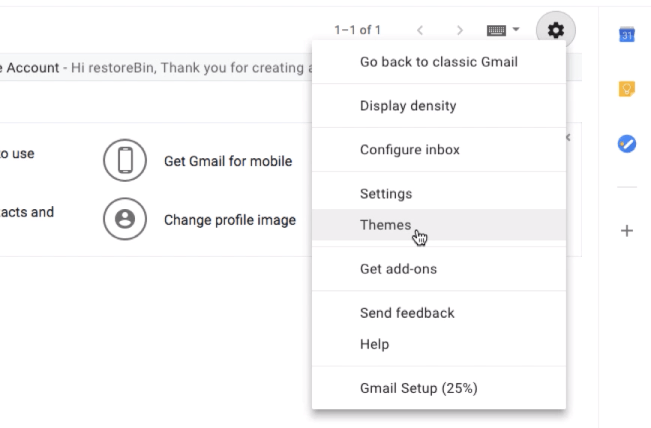
Task: Open Google Tasks from side panel
Action: pyautogui.click(x=627, y=144)
